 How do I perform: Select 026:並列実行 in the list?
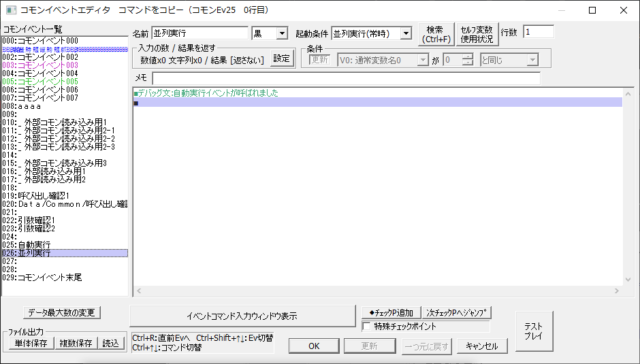[65, 253]
